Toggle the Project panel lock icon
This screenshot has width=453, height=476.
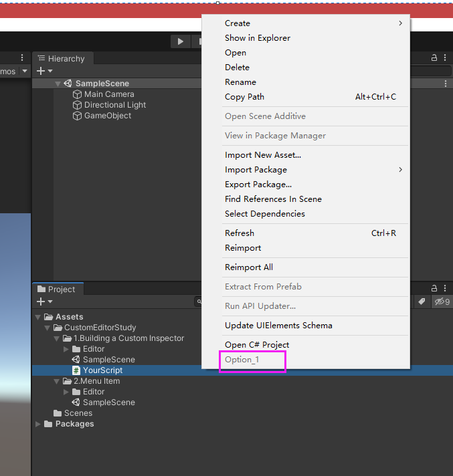point(434,288)
